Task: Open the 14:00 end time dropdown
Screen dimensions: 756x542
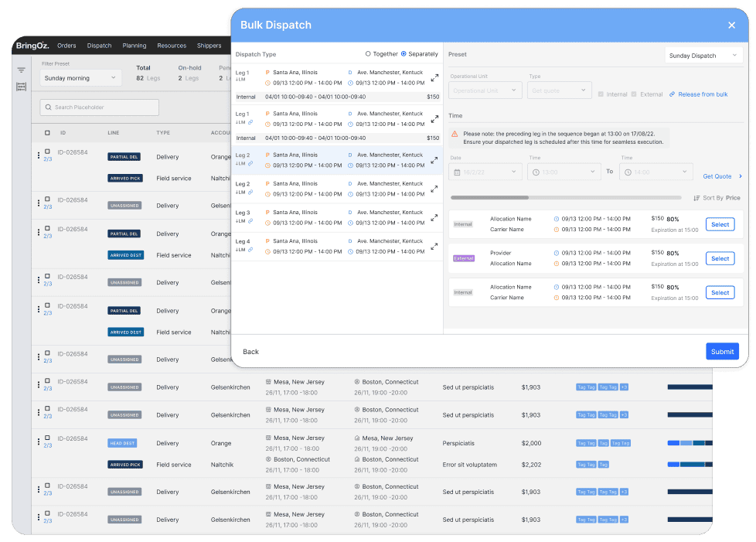Action: pyautogui.click(x=656, y=172)
